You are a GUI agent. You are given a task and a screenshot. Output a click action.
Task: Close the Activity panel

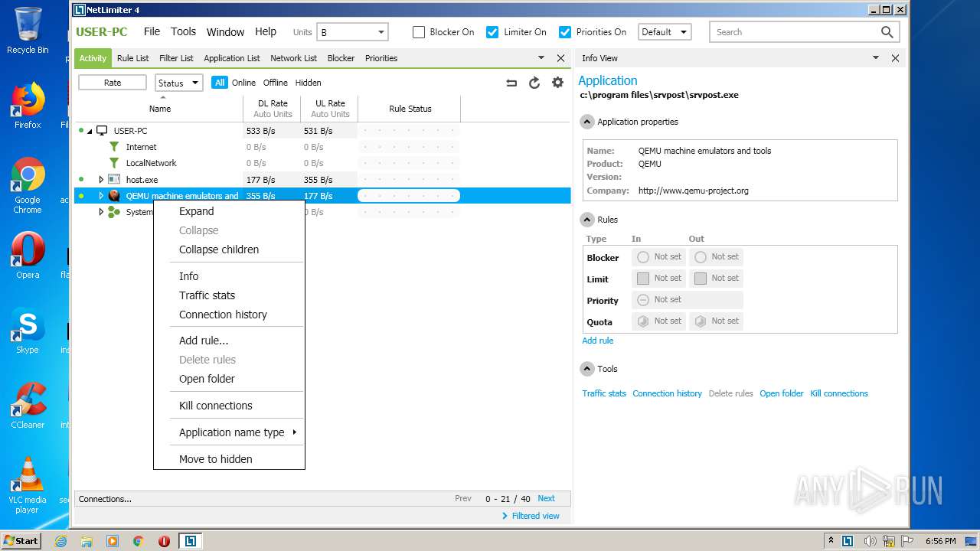click(560, 58)
